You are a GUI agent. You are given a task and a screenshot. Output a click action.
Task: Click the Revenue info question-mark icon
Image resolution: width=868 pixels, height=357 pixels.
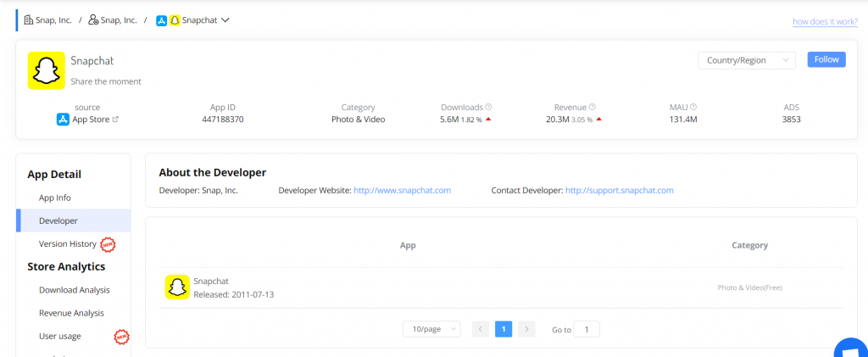[592, 108]
